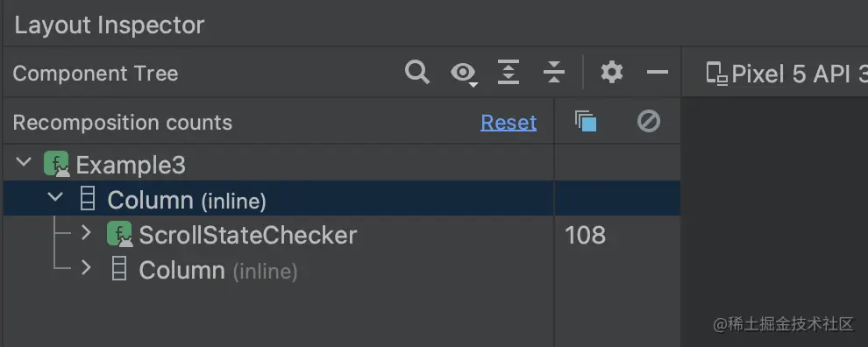Expand the ScrollStateChecker node
Image resolution: width=868 pixels, height=347 pixels.
[86, 233]
